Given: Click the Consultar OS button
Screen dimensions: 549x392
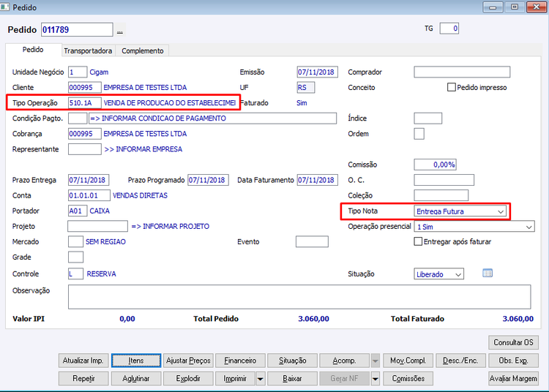Looking at the screenshot, I should point(513,342).
